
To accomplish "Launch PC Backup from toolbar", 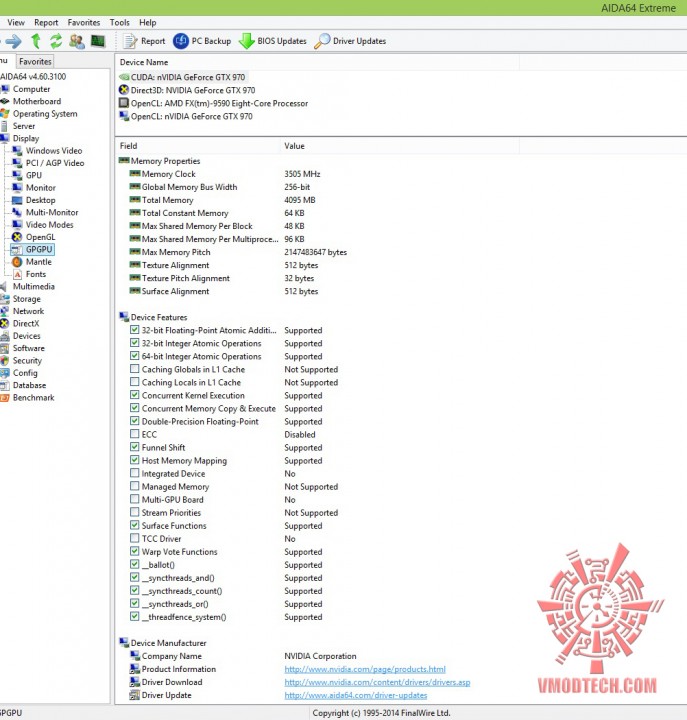I will tap(202, 41).
